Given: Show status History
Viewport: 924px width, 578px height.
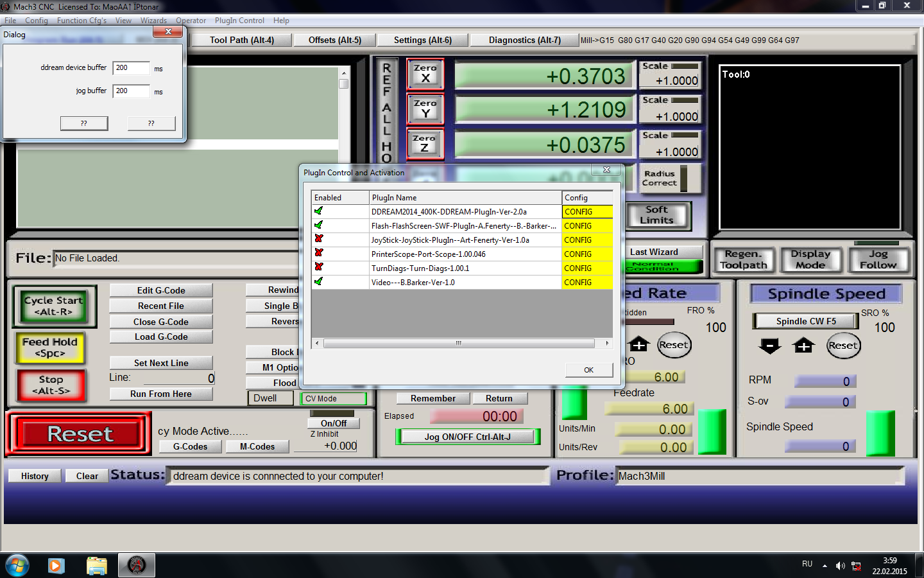Looking at the screenshot, I should (35, 476).
